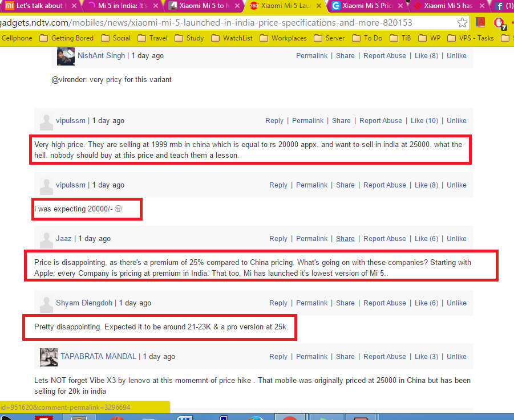Click Share link on Jaaz's comment
Viewport: 514px width, 420px height.
pos(345,239)
